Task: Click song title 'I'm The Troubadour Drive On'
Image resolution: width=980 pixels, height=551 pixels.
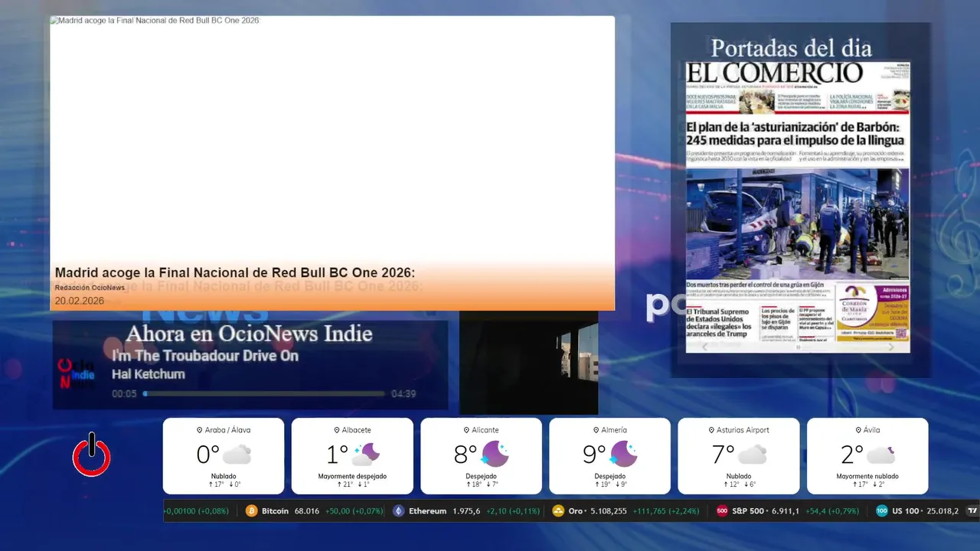Action: point(205,356)
